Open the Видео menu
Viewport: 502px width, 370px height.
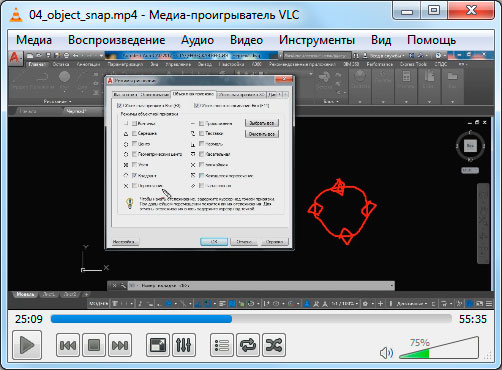[247, 40]
